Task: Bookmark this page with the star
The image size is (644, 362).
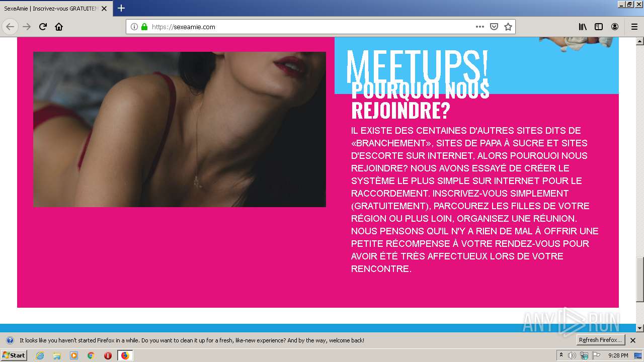Action: 508,27
